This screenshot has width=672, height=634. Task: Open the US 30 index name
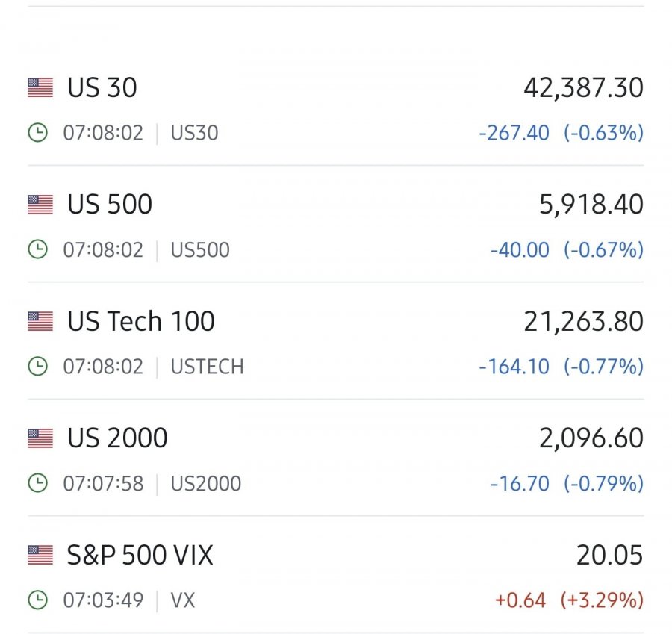[102, 88]
